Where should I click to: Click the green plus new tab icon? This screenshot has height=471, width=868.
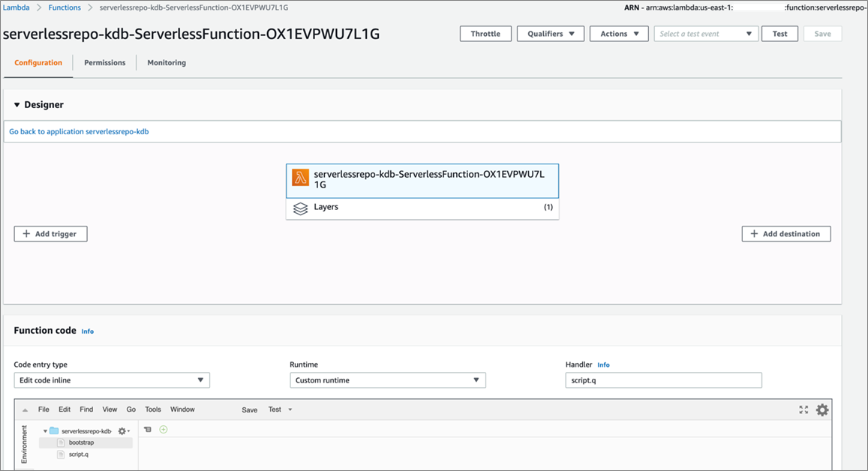164,430
